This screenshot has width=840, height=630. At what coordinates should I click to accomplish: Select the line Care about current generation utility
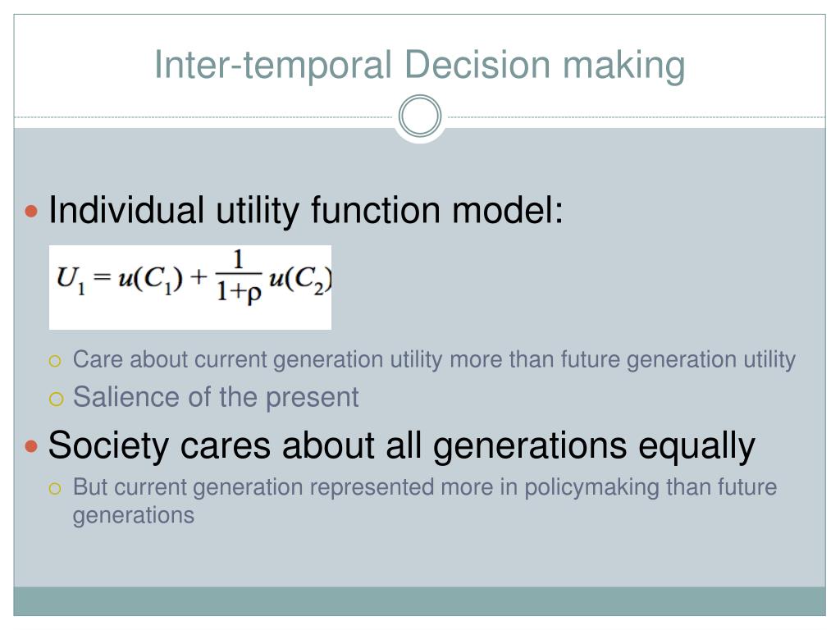434,359
